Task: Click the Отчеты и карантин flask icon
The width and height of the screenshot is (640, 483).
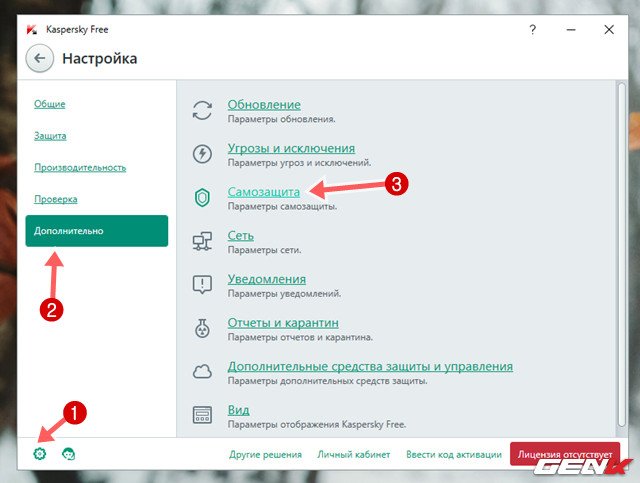Action: 202,328
